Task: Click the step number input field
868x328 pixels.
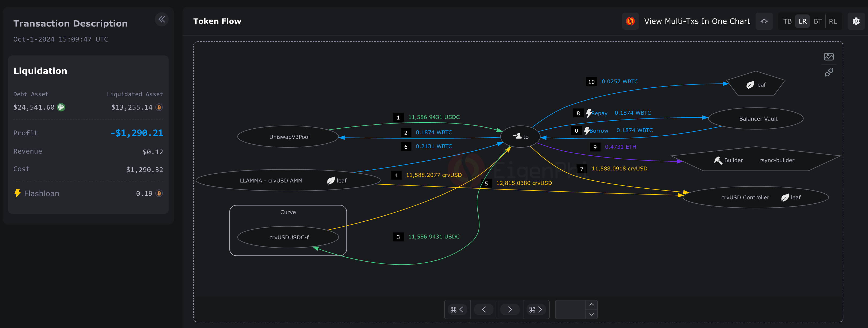Action: (570, 310)
